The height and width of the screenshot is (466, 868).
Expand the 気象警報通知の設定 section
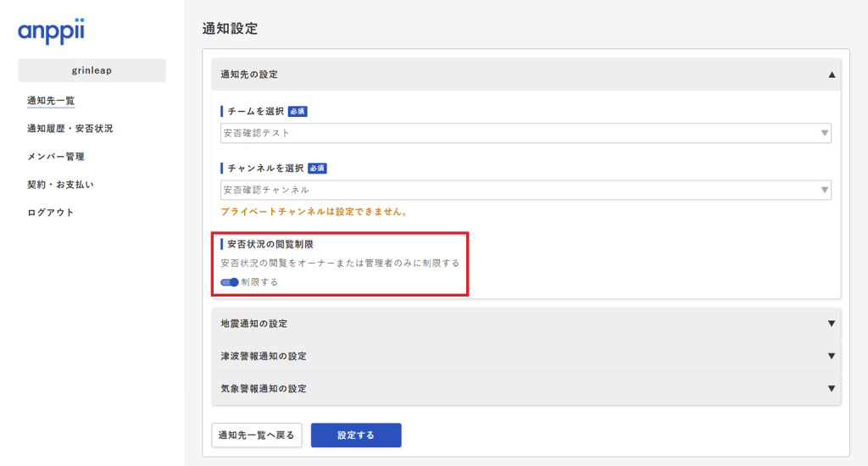(526, 388)
